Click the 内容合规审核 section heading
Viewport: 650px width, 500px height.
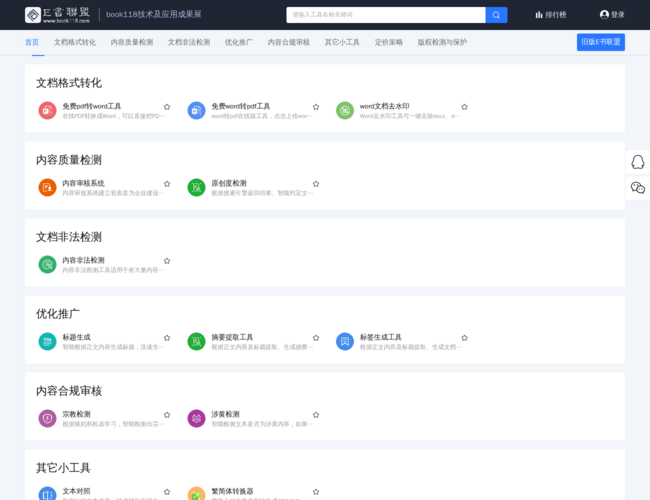[69, 391]
